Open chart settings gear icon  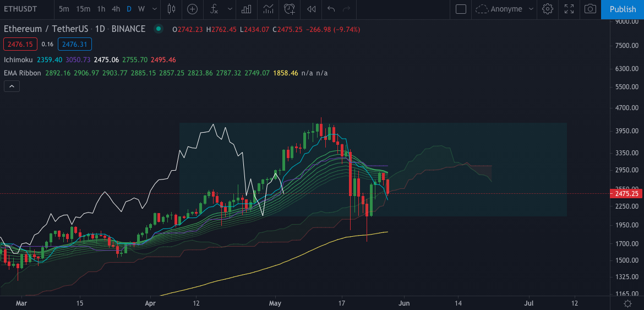click(548, 9)
